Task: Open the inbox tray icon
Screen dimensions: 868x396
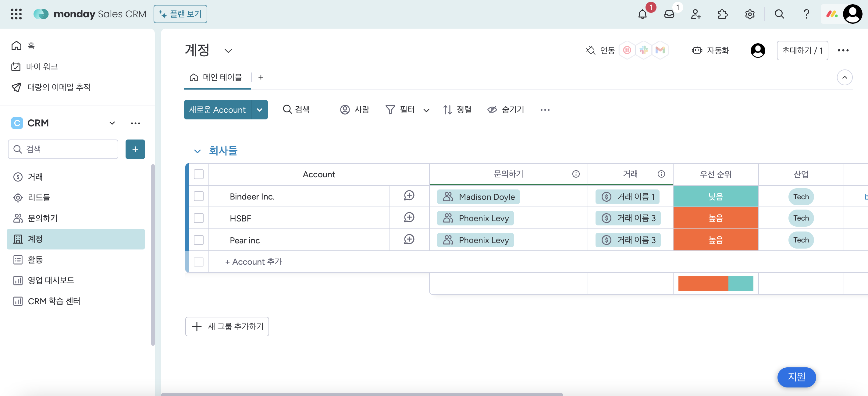Action: coord(669,14)
